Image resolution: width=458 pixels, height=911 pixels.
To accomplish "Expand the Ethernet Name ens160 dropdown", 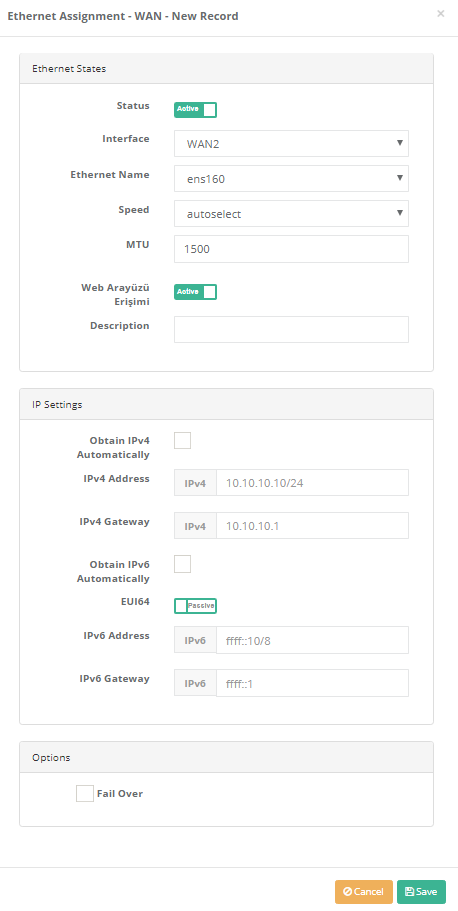I will pyautogui.click(x=291, y=178).
